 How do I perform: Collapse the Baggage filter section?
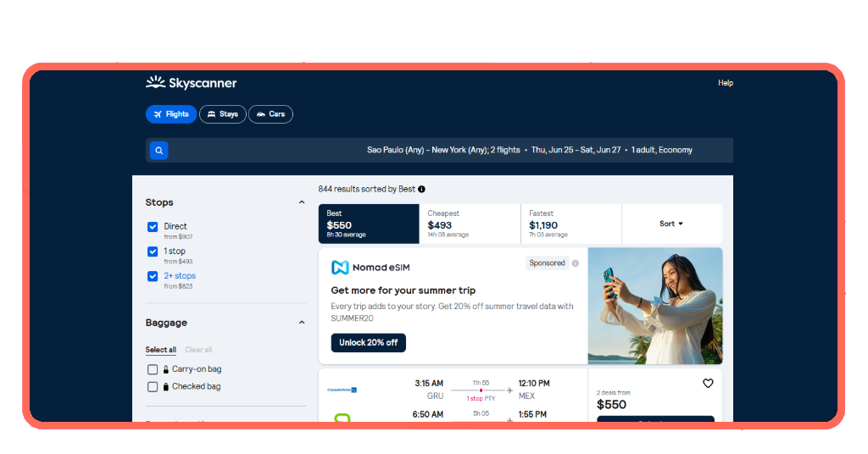coord(302,323)
